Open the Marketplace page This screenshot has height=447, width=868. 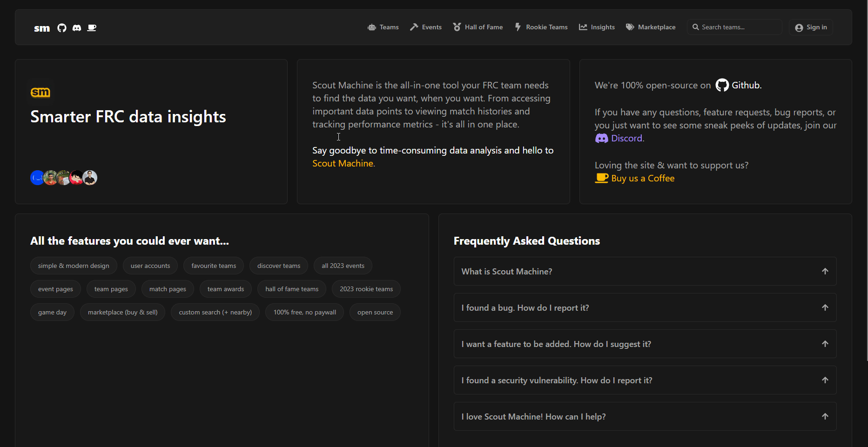coord(651,27)
